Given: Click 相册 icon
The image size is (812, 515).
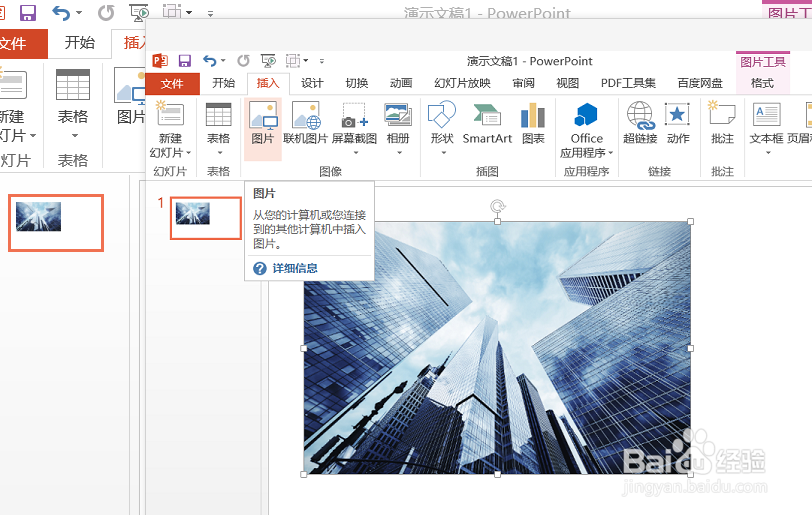Looking at the screenshot, I should point(398,115).
